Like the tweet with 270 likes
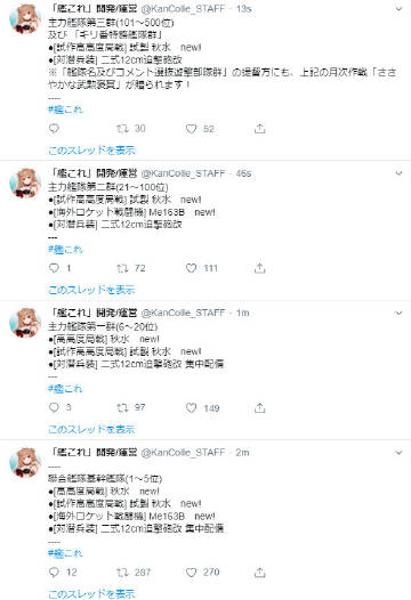The height and width of the screenshot is (600, 411). coord(191,572)
